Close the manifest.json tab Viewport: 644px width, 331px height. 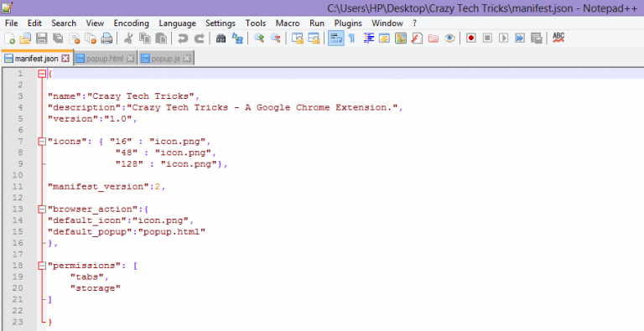tap(65, 59)
